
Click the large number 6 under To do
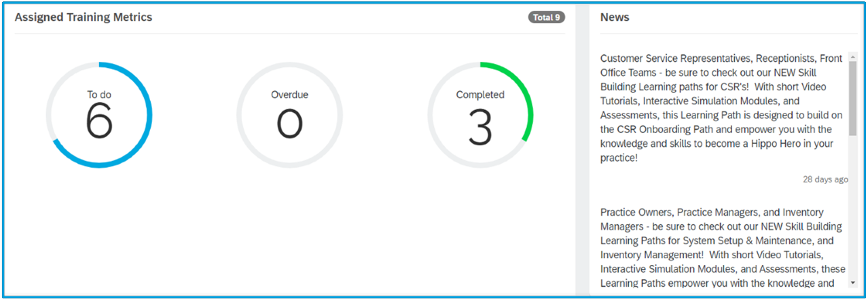coord(99,122)
